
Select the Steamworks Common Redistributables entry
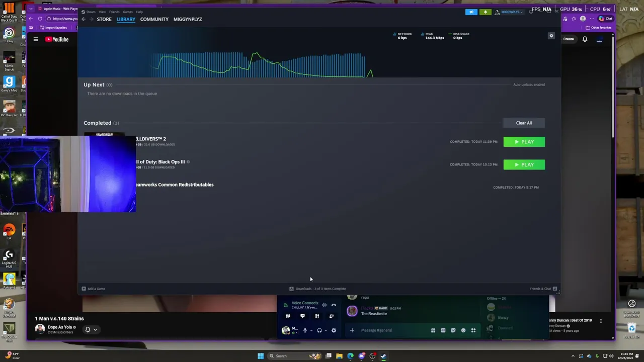[174, 185]
